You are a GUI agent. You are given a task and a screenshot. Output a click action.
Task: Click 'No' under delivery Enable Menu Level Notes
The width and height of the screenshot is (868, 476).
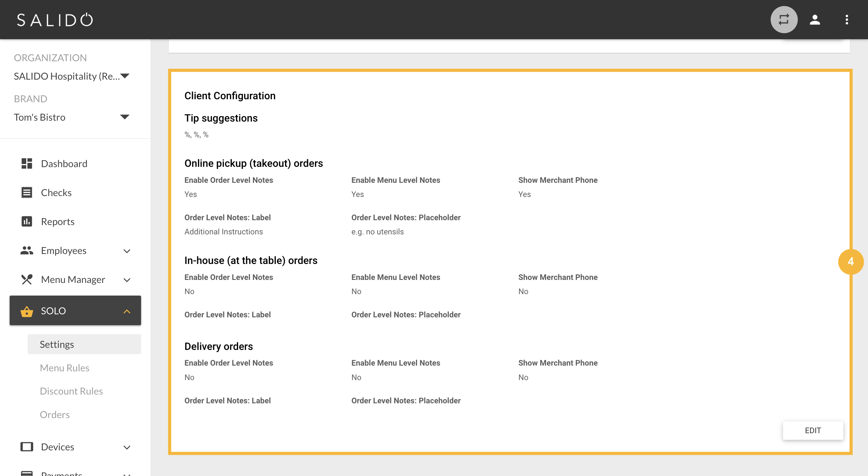coord(356,377)
